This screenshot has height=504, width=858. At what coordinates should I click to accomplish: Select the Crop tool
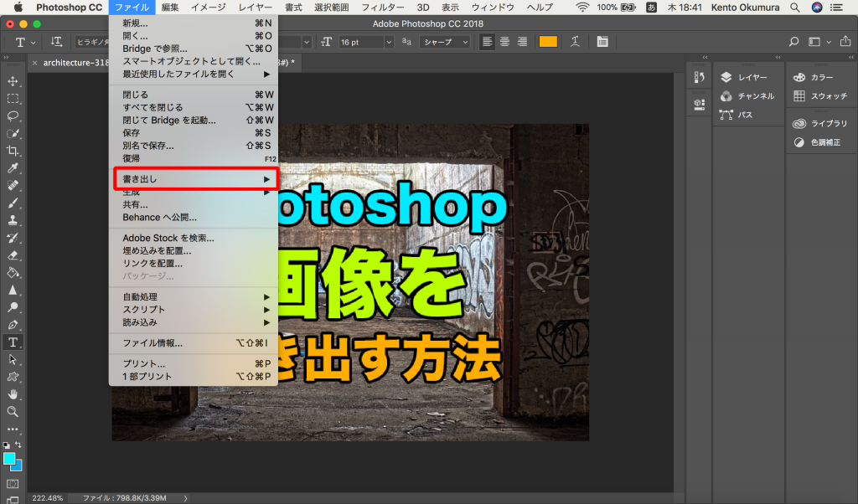pyautogui.click(x=13, y=151)
